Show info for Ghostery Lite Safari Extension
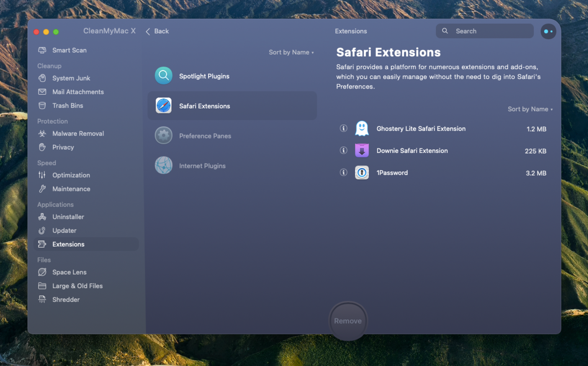This screenshot has height=366, width=588. [x=343, y=128]
